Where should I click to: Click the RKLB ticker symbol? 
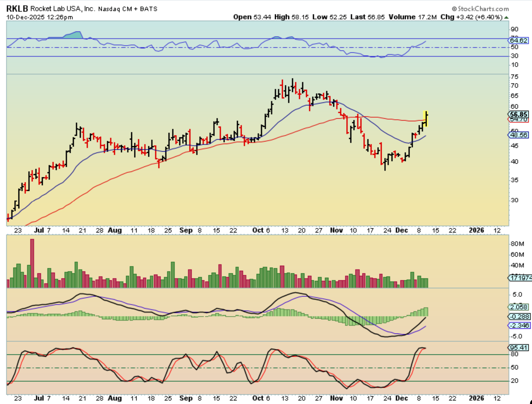[17, 9]
